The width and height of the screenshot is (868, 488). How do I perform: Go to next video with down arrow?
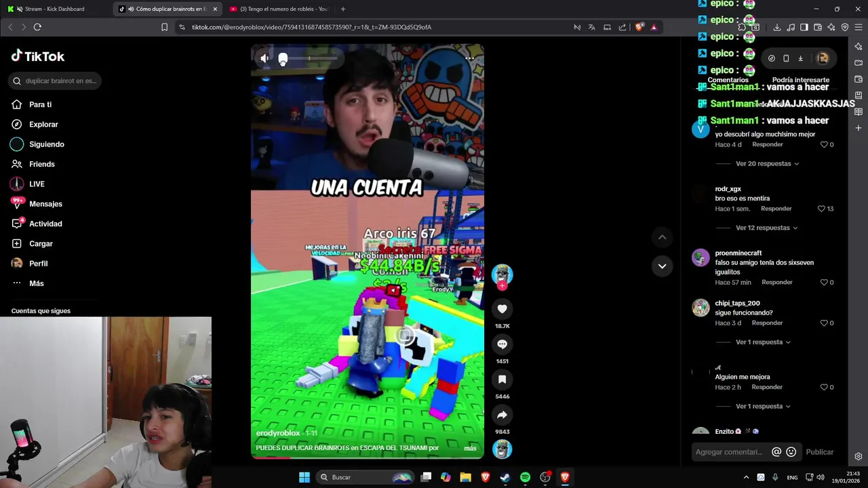[x=662, y=266]
